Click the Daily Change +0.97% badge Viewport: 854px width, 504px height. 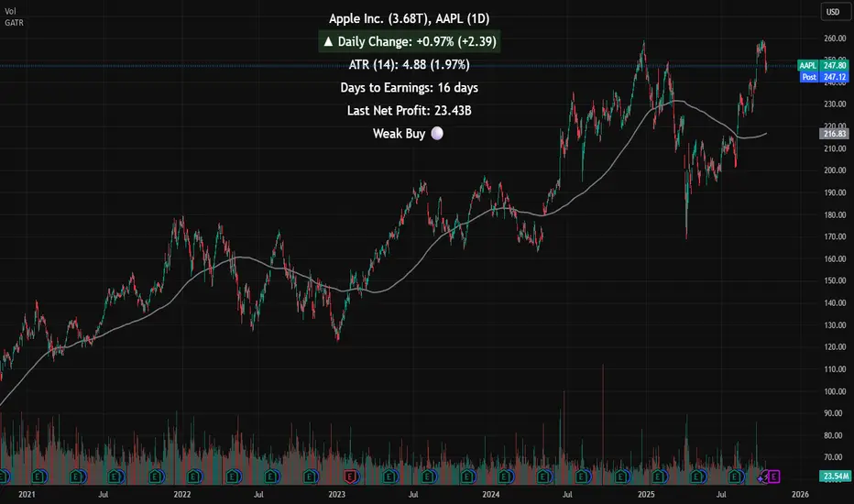[409, 41]
